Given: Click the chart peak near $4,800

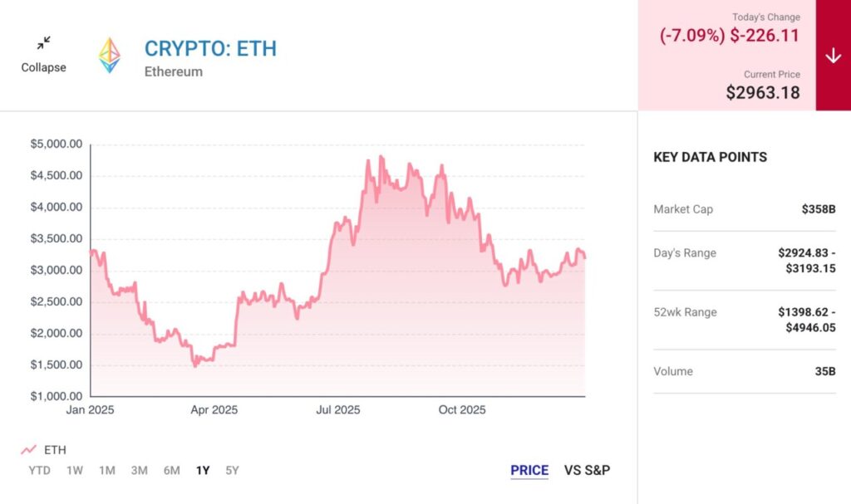Looking at the screenshot, I should tap(381, 156).
